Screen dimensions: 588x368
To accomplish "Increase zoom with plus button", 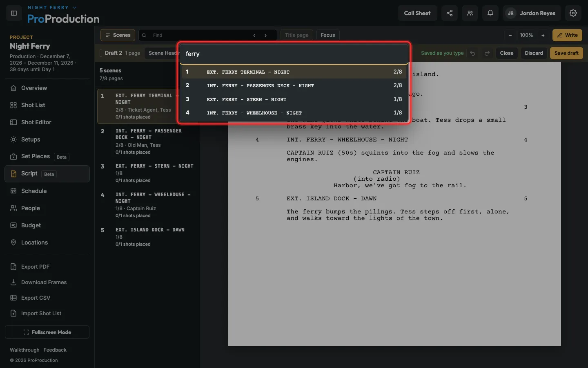I will coord(543,35).
